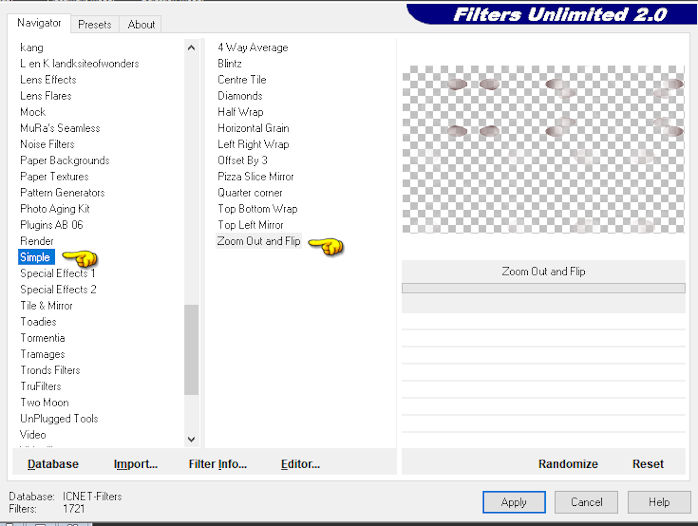Choose Special Effects 1 category
698x526 pixels.
pos(57,273)
